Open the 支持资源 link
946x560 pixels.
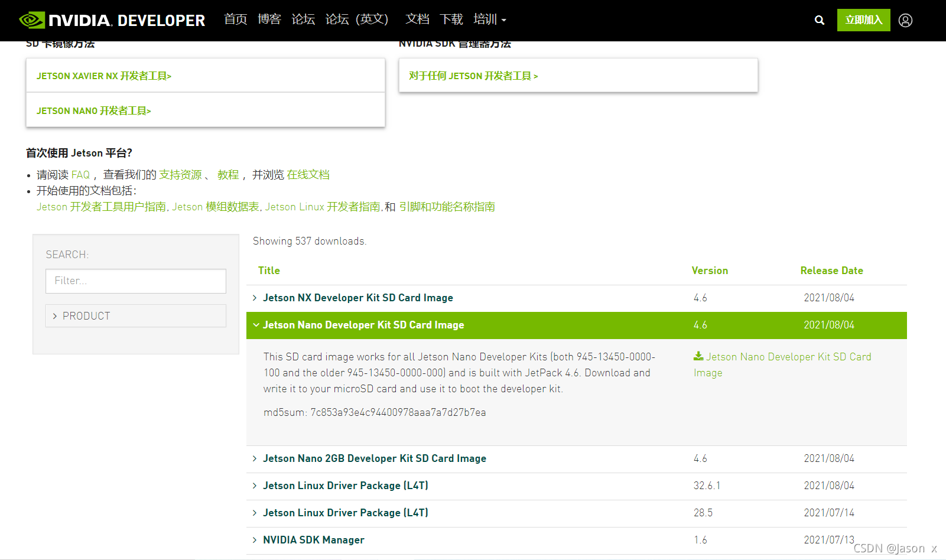(180, 175)
